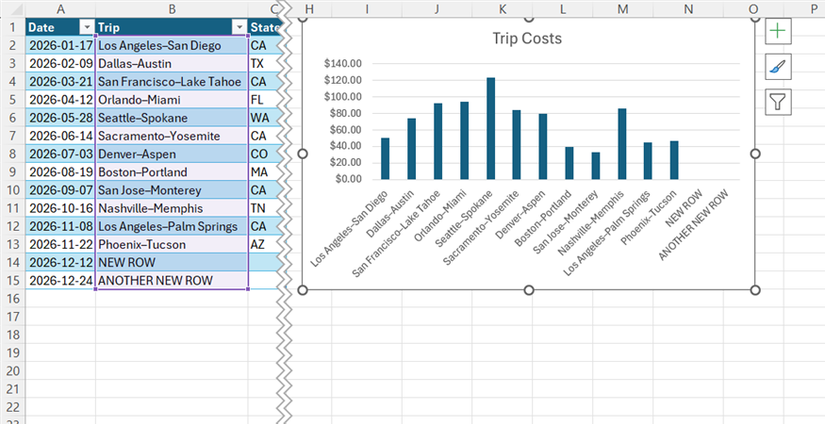Click the Boston–Portland trip cell
The image size is (825, 424).
click(x=172, y=172)
